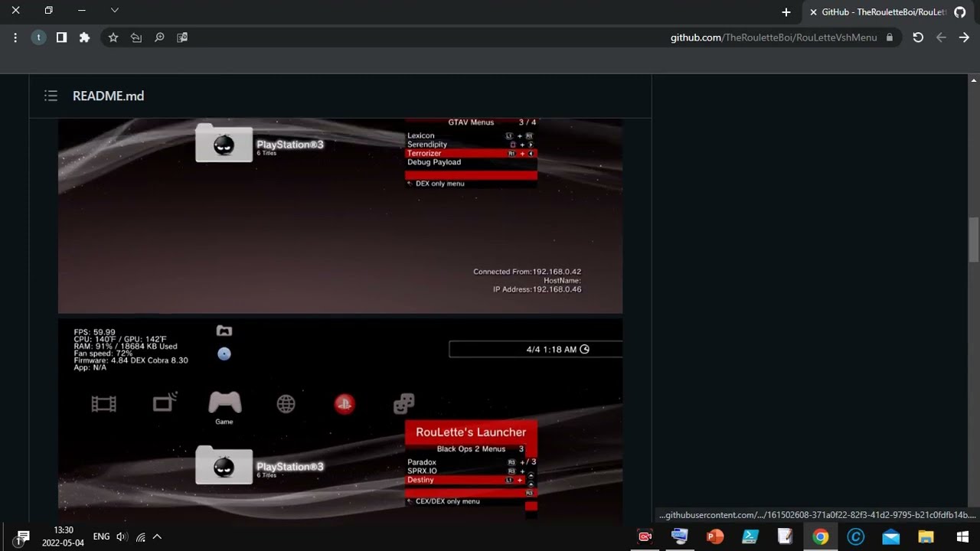The width and height of the screenshot is (980, 551).
Task: Click the translate page icon
Action: point(182,37)
